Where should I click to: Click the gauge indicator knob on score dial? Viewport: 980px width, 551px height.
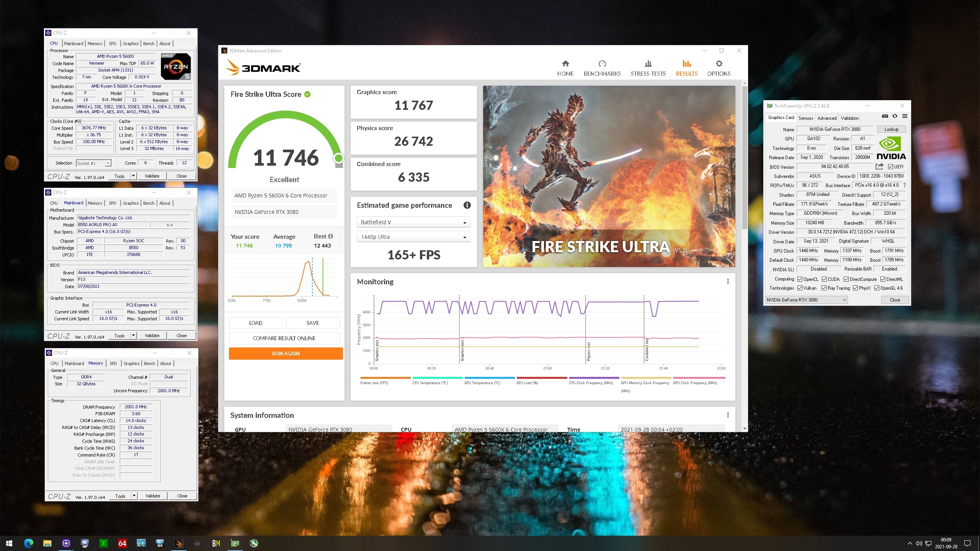coord(338,158)
